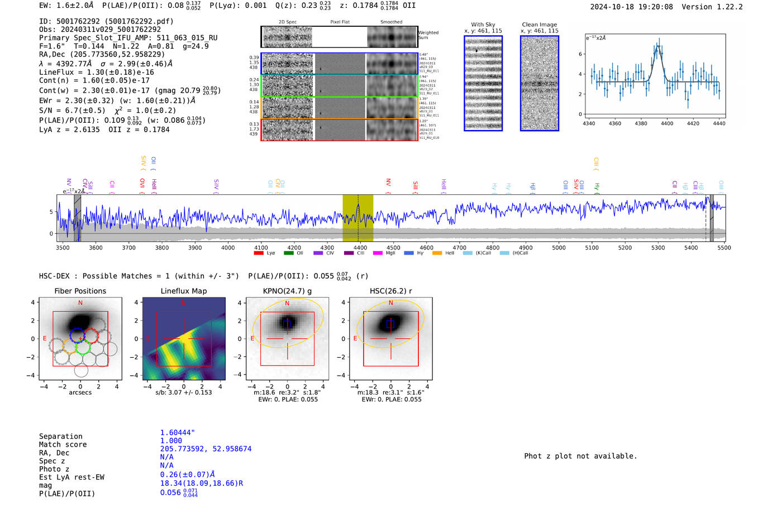This screenshot has height=532, width=782.
Task: Click the Match score value 1.000
Action: tap(171, 440)
